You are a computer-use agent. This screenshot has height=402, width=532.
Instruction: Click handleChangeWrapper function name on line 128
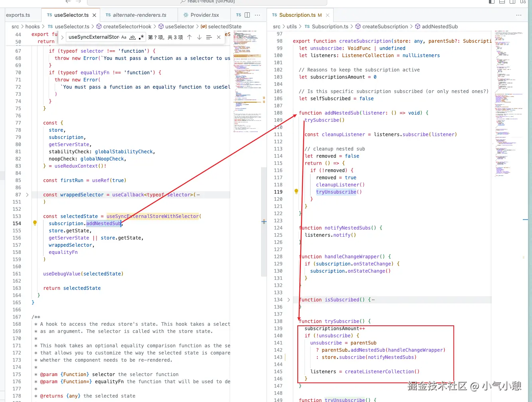coord(352,257)
